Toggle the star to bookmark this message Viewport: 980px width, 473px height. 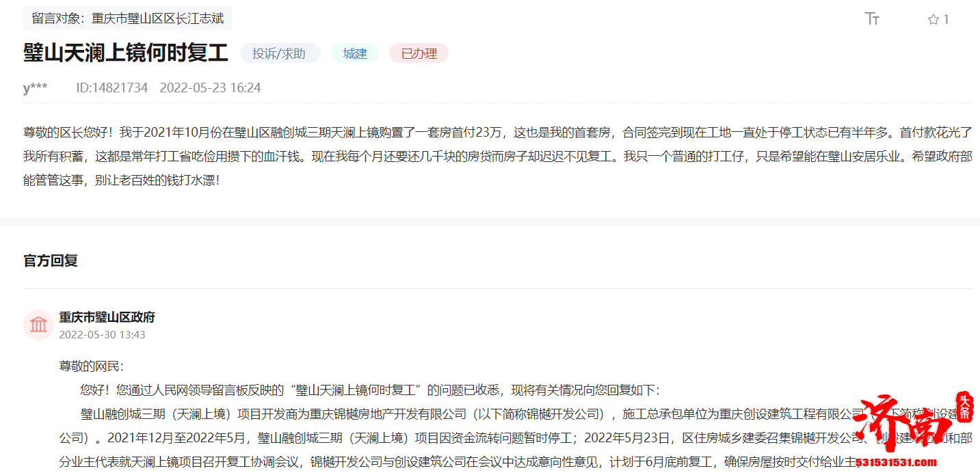point(933,19)
